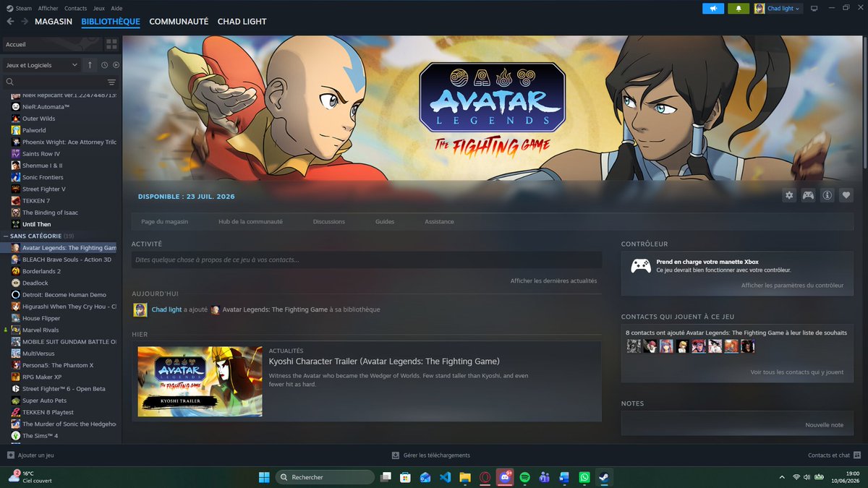Click Afficher les dernières actualités

click(553, 281)
